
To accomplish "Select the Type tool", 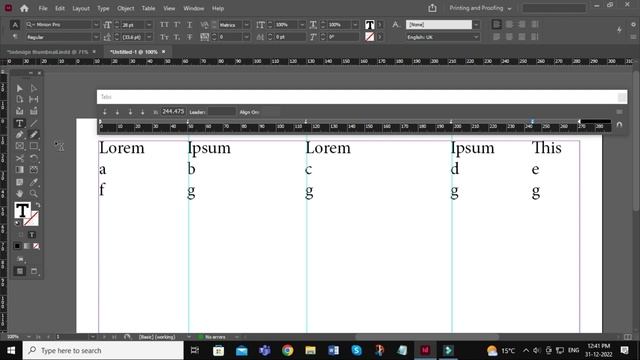I will tap(19, 123).
